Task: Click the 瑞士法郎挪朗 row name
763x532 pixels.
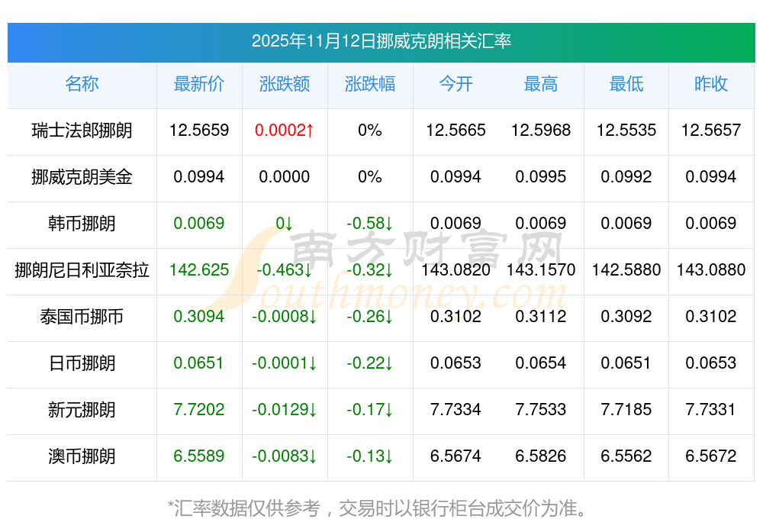Action: coord(82,131)
